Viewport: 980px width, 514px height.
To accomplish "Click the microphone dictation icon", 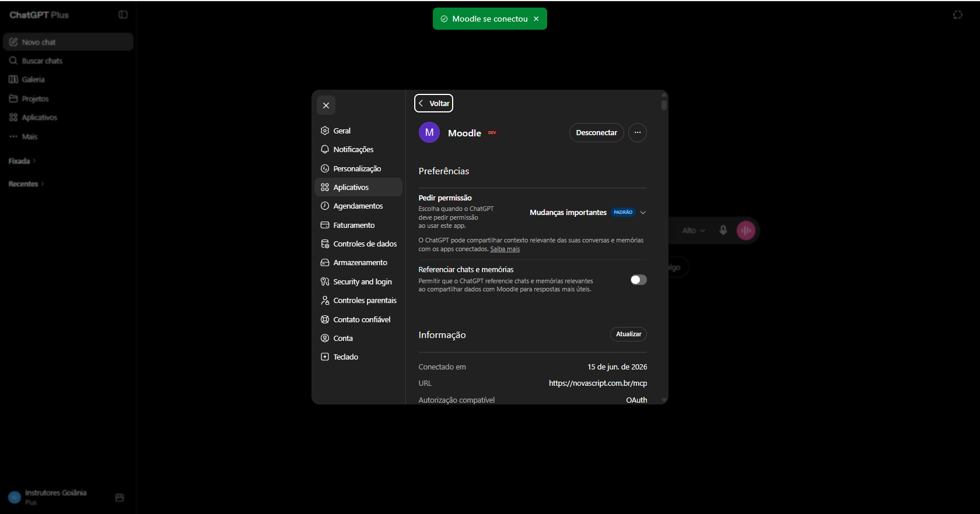I will point(723,230).
